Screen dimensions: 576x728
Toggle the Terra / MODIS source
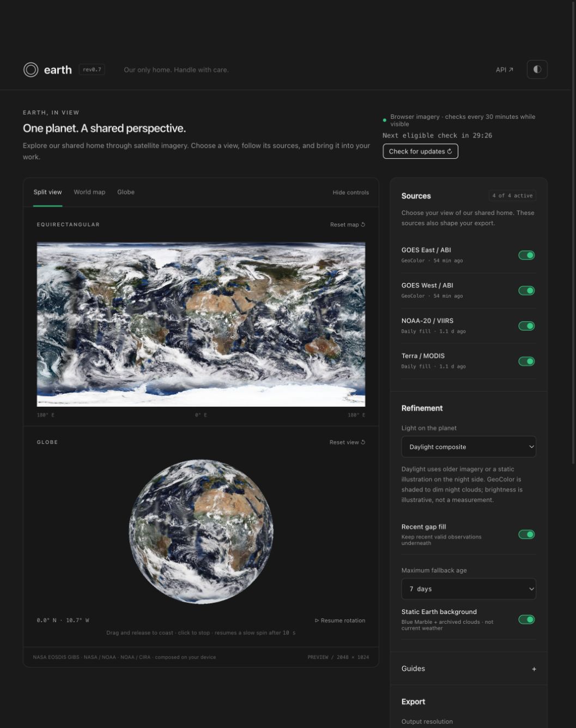click(x=526, y=361)
